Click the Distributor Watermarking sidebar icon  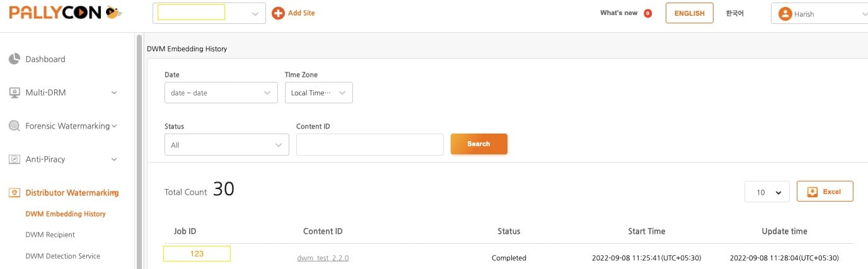pos(14,193)
